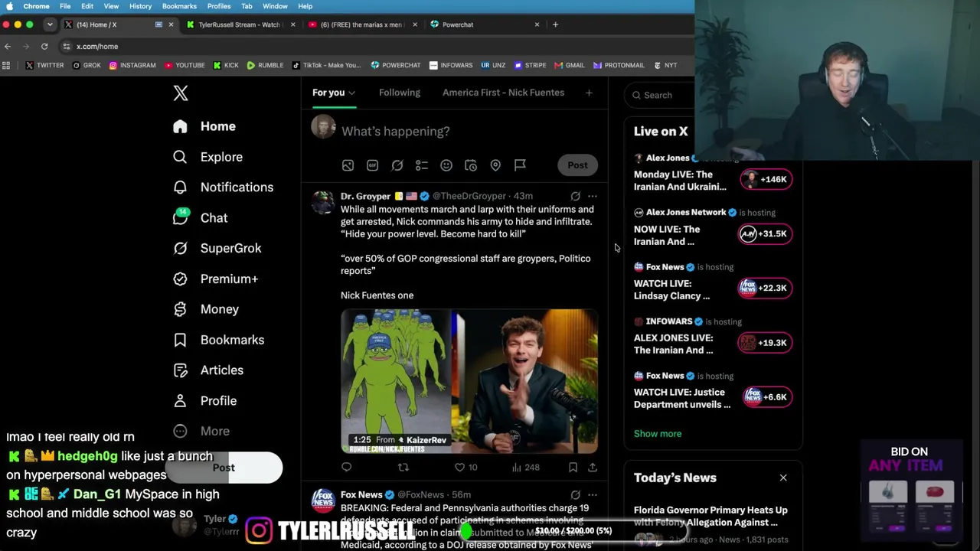The height and width of the screenshot is (551, 980).
Task: Switch to the TylerRussell Stream browser tab
Action: [x=240, y=24]
